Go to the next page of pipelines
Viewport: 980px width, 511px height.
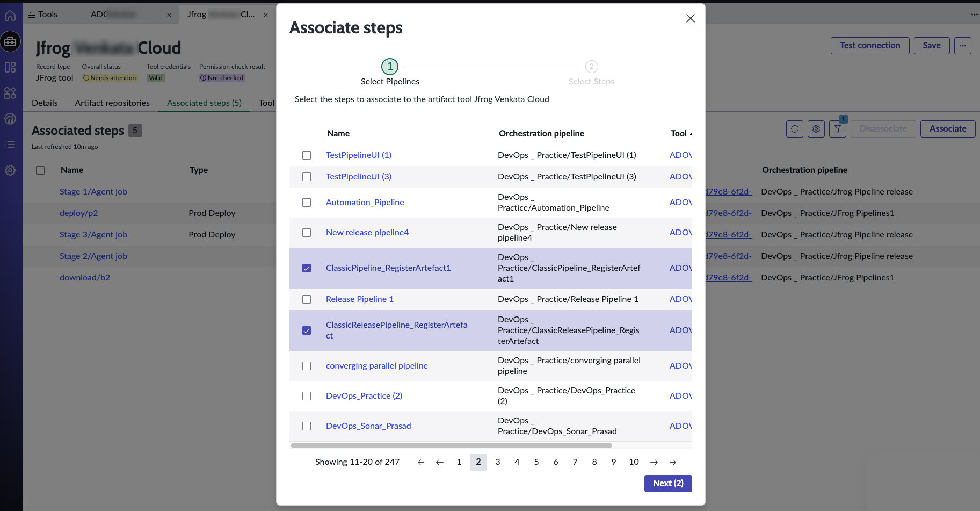click(x=654, y=462)
